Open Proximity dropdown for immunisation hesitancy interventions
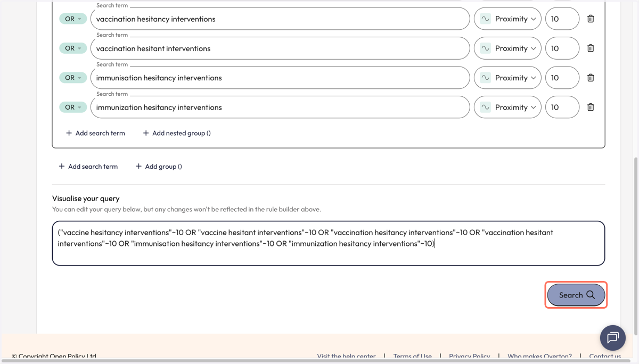This screenshot has height=364, width=639. (507, 78)
